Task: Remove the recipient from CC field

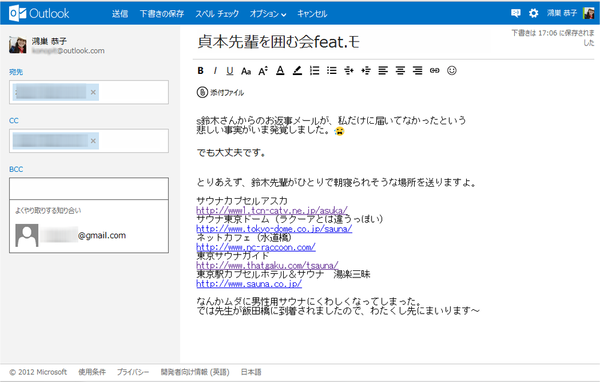Action: (93, 141)
